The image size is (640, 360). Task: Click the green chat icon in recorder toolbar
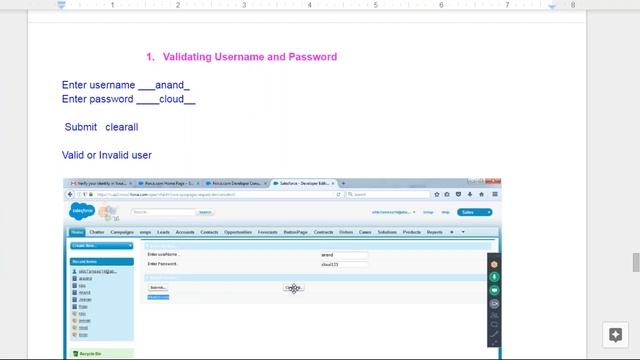point(494,290)
